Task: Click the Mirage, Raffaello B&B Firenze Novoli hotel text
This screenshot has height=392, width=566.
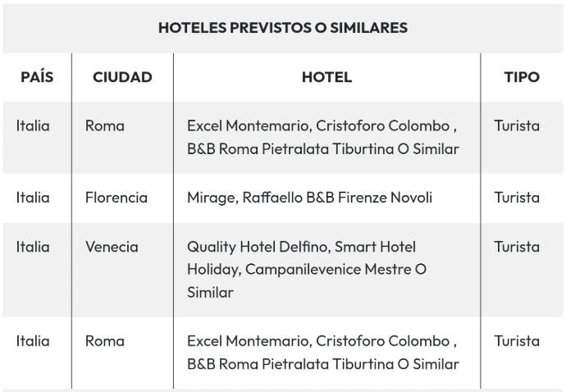Action: tap(309, 198)
